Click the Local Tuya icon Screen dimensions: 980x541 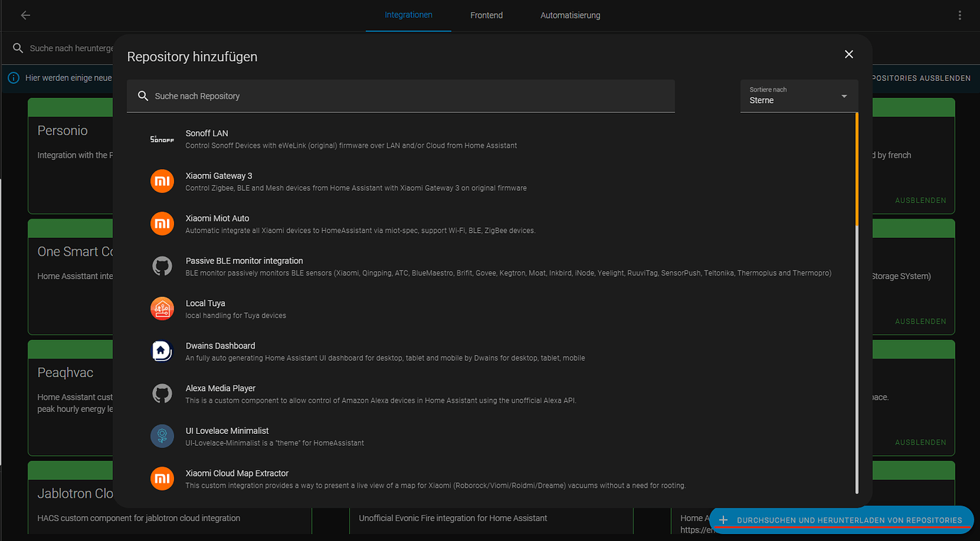pyautogui.click(x=162, y=309)
